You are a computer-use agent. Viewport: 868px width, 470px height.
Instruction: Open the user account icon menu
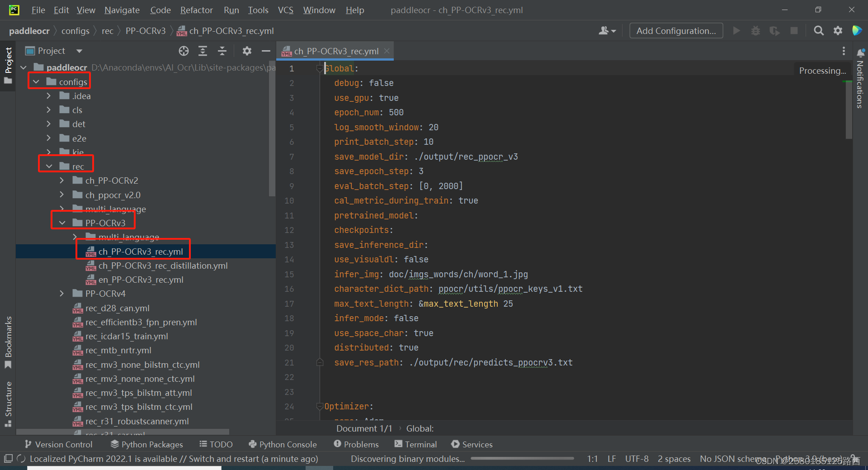point(607,31)
